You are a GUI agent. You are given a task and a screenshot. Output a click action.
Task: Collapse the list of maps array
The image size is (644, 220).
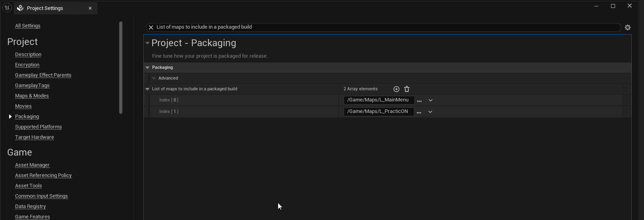coord(147,89)
